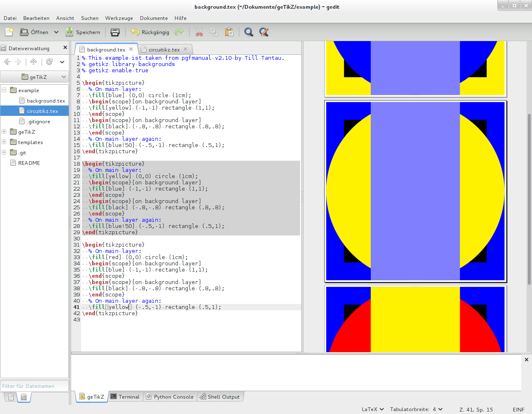Click line 5 \begin{tikzpicture}
The width and height of the screenshot is (532, 414).
113,83
